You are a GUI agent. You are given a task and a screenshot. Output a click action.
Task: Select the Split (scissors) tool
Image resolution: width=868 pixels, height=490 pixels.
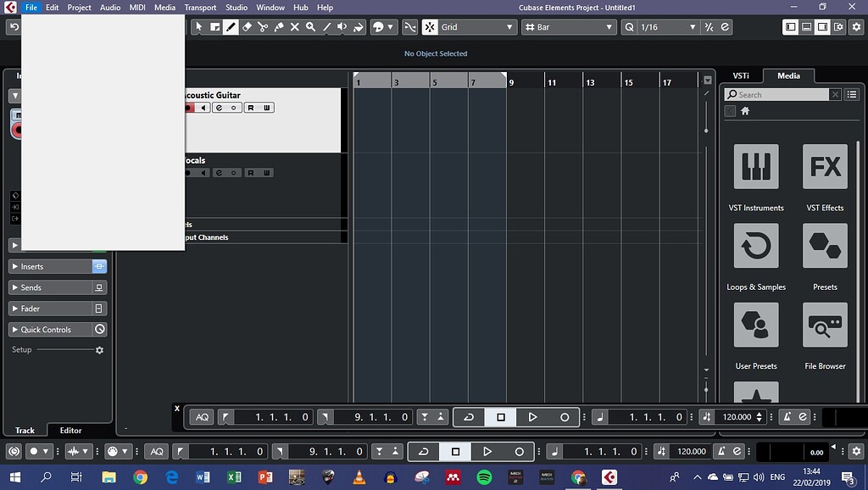click(263, 26)
